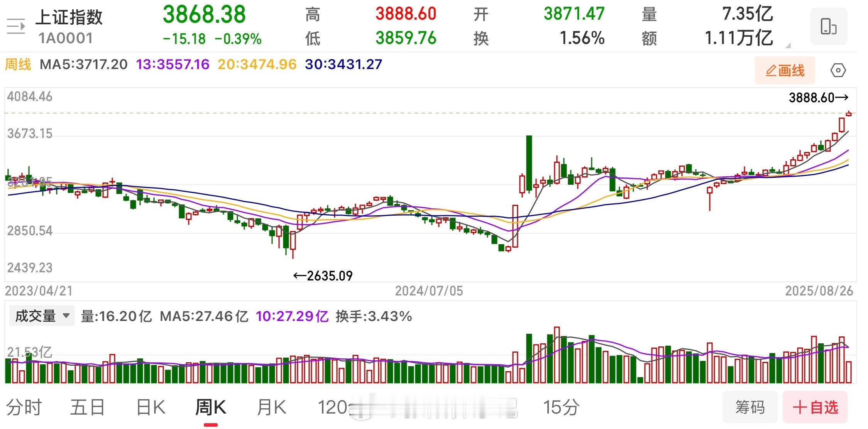Viewport: 868px width, 429px height.
Task: Open the stock list menu icon
Action: click(x=16, y=27)
